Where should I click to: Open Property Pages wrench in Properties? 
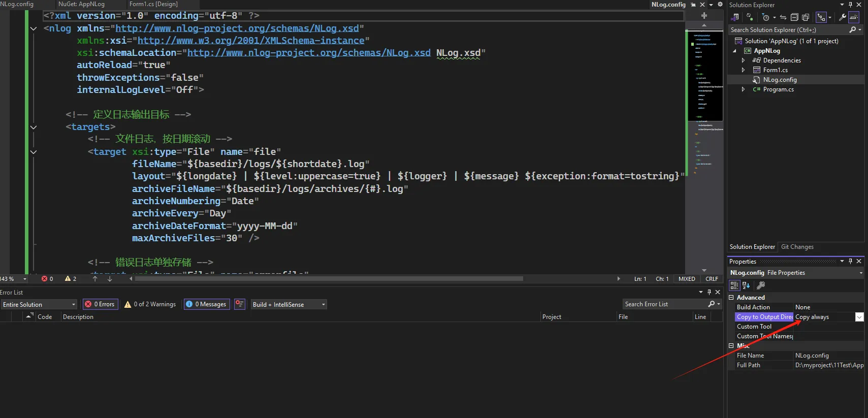761,285
